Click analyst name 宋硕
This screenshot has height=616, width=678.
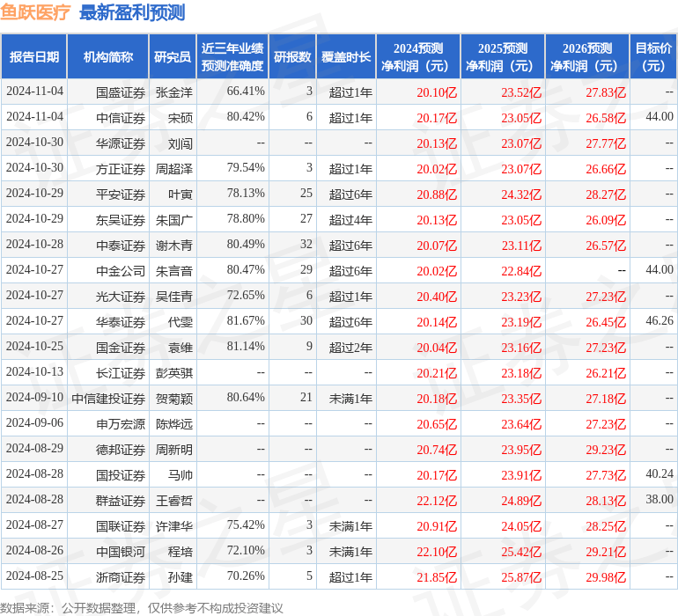coord(181,118)
